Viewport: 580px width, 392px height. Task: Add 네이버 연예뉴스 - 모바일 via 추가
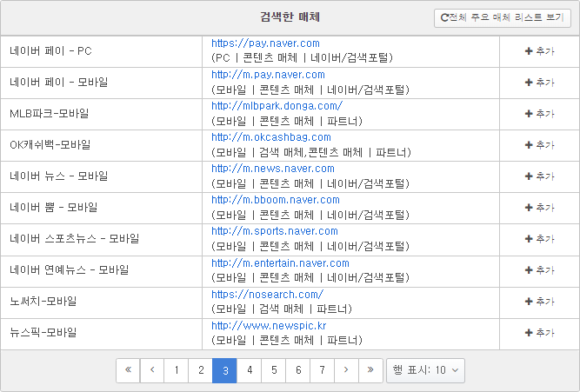click(540, 270)
